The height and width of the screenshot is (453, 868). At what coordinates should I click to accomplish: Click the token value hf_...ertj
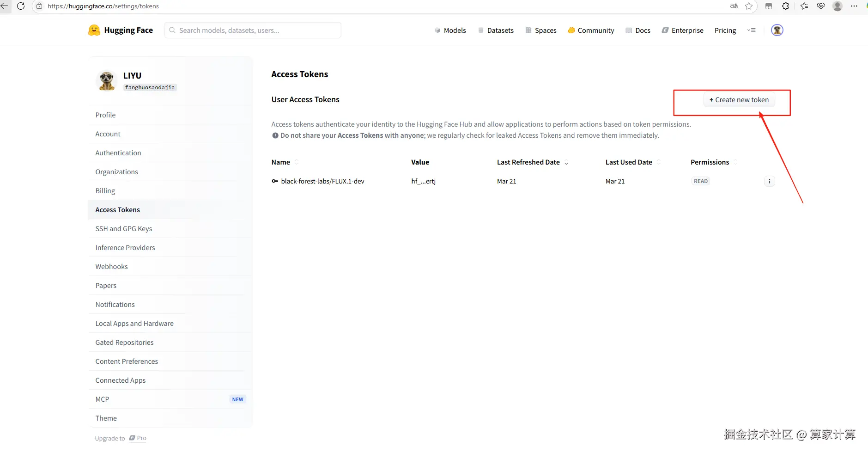[424, 181]
